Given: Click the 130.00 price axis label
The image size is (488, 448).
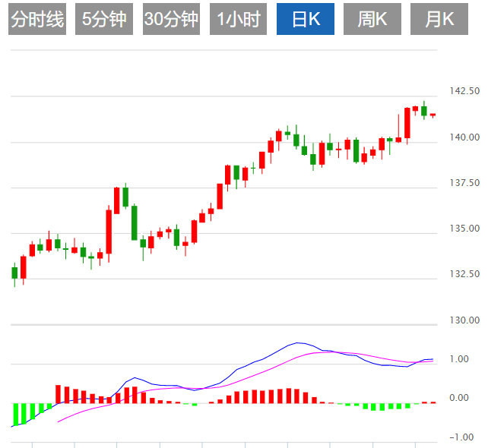Looking at the screenshot, I should pyautogui.click(x=464, y=320).
